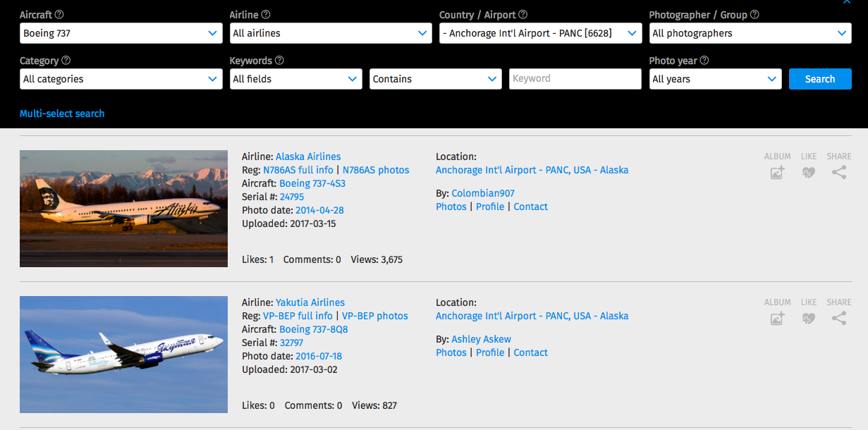Click 'Views: 827' text
868x430 pixels.
(374, 405)
